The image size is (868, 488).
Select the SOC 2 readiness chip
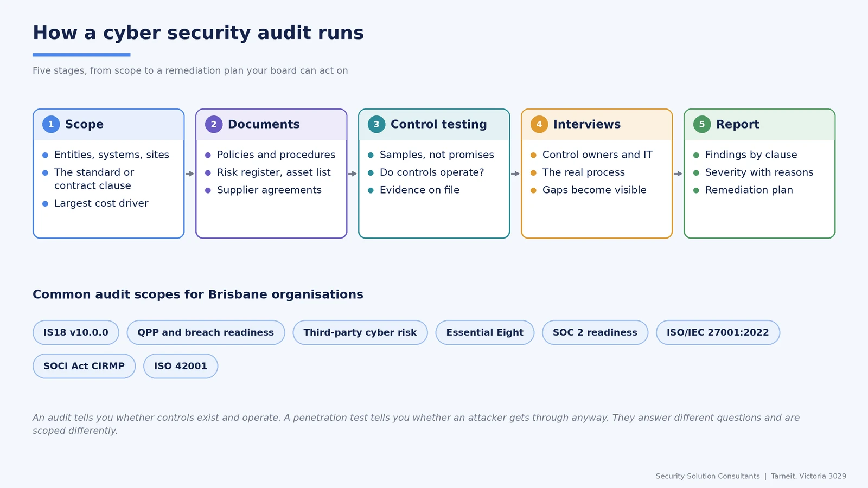[595, 332]
